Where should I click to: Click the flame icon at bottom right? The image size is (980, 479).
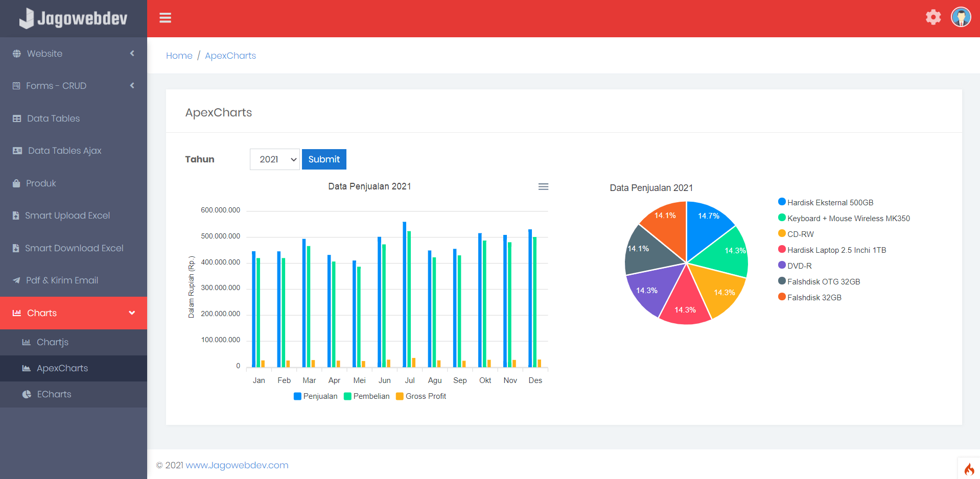(970, 469)
